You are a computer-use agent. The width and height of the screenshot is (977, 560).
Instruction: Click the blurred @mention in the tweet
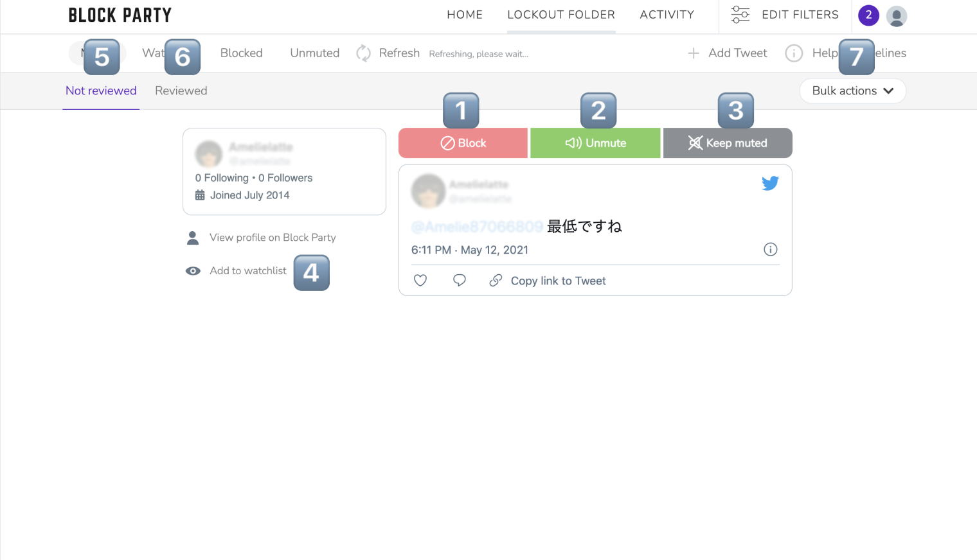(x=477, y=227)
